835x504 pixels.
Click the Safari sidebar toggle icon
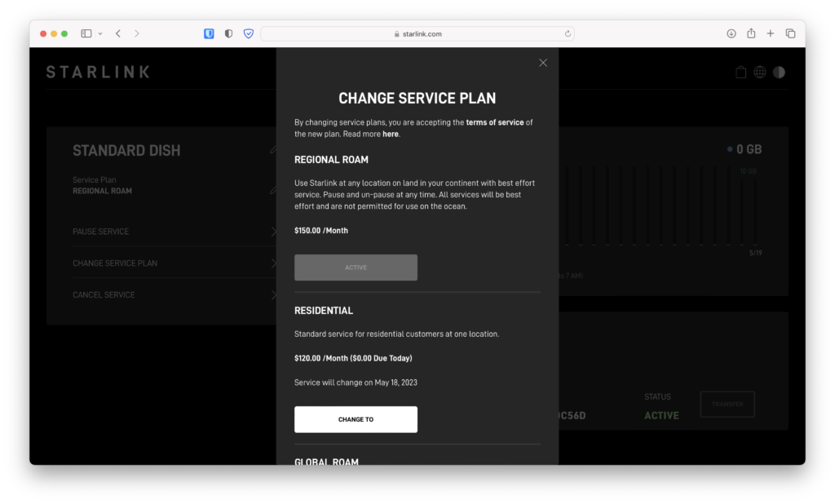(86, 33)
